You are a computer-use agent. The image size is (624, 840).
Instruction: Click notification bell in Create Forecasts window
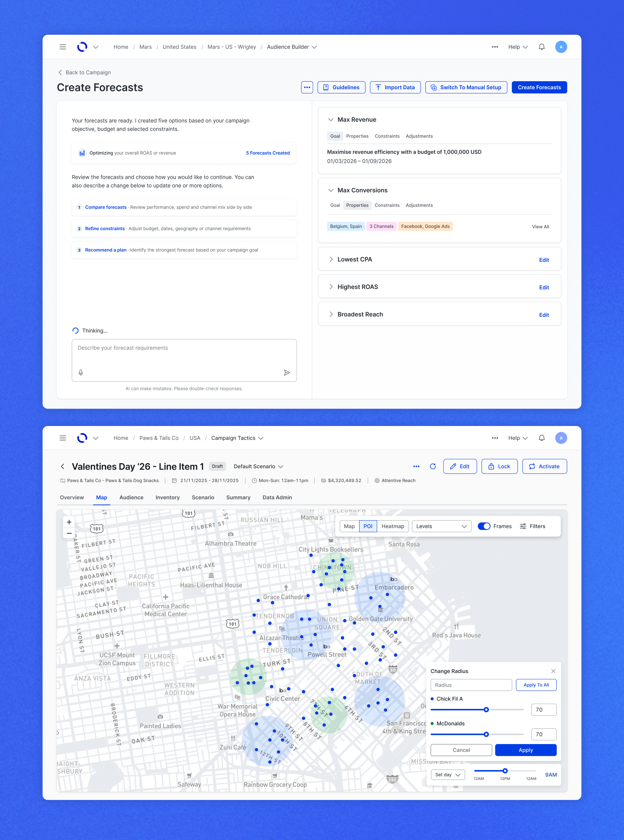[x=542, y=47]
